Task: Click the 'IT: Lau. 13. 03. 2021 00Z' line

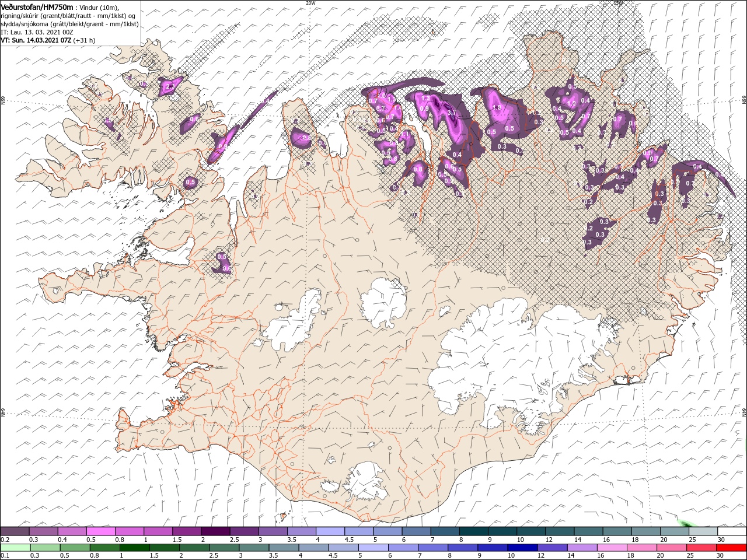Action: [x=37, y=32]
